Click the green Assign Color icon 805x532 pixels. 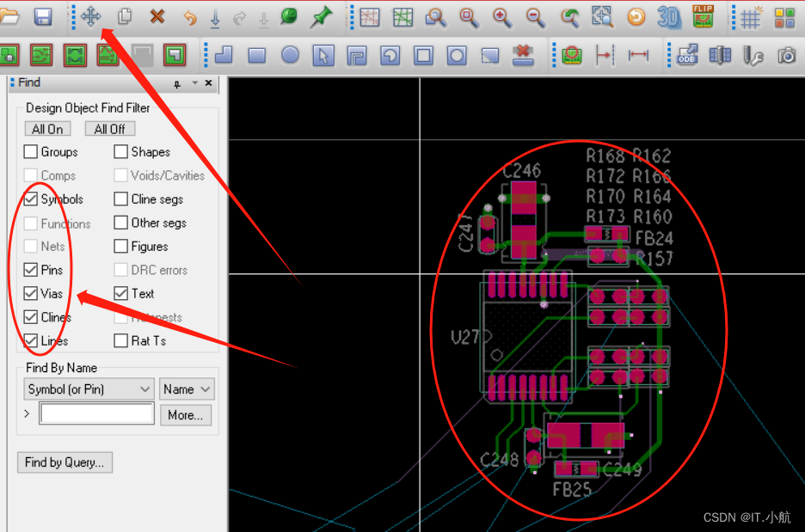[x=289, y=16]
